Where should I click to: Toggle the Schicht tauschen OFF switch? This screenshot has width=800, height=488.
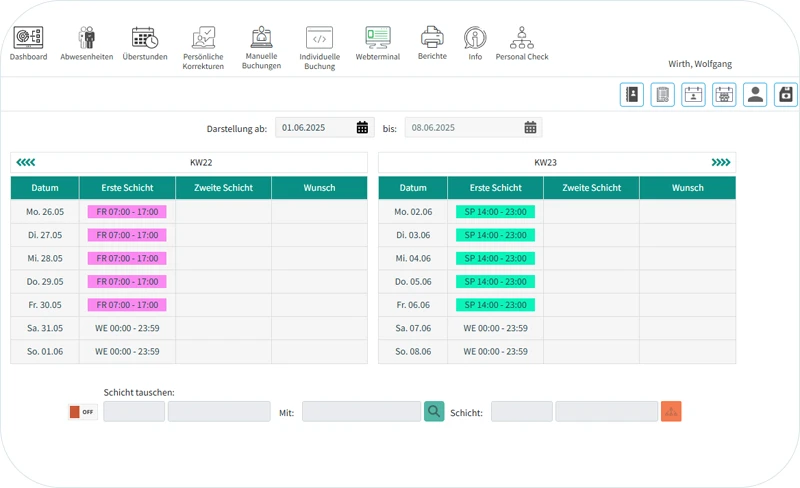point(82,412)
